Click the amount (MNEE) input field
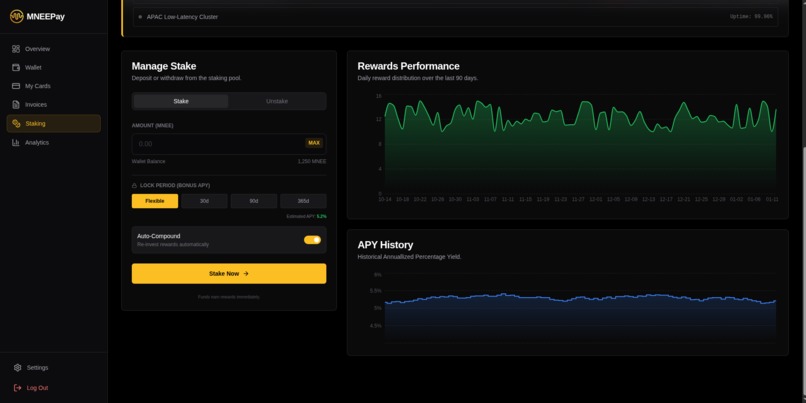The height and width of the screenshot is (403, 806). (x=229, y=144)
